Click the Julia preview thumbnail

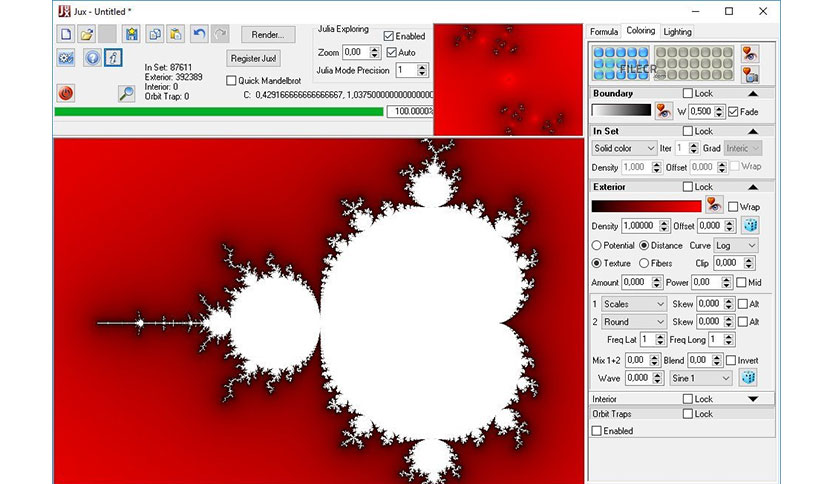[x=508, y=79]
